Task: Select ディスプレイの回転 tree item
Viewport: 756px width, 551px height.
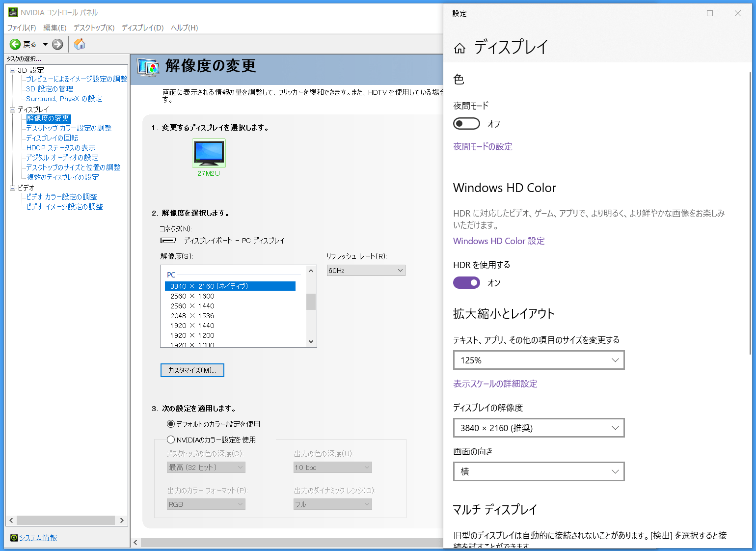Action: coord(52,138)
